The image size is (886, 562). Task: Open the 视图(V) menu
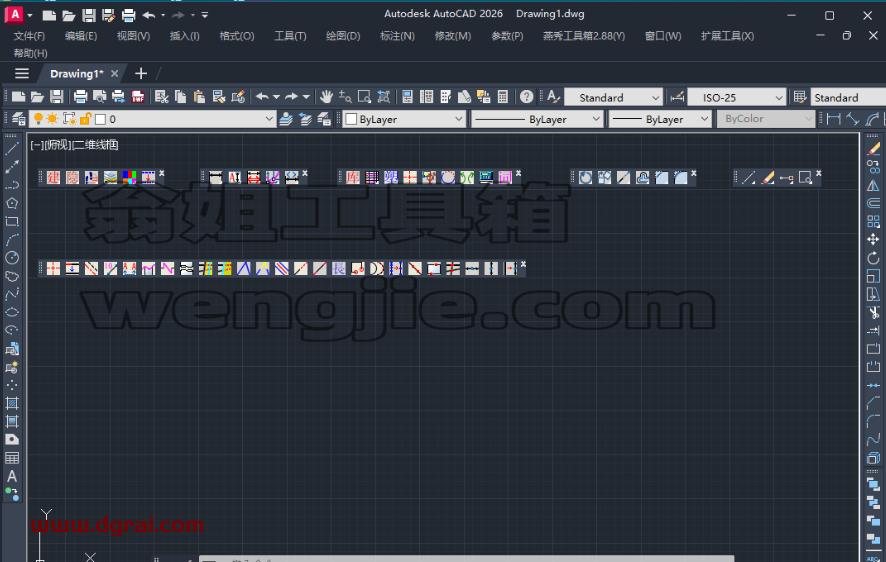(133, 36)
